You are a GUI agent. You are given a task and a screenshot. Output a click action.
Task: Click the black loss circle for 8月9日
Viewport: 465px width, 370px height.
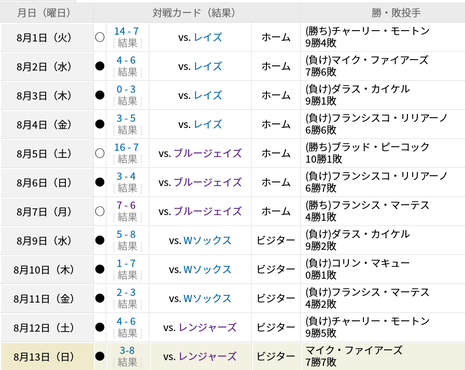(x=100, y=240)
